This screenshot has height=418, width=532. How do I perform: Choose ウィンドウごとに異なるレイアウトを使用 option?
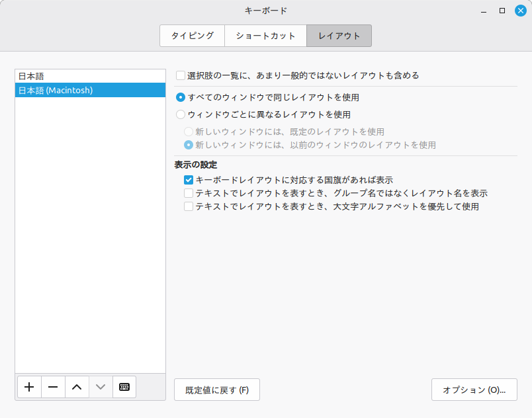(179, 114)
